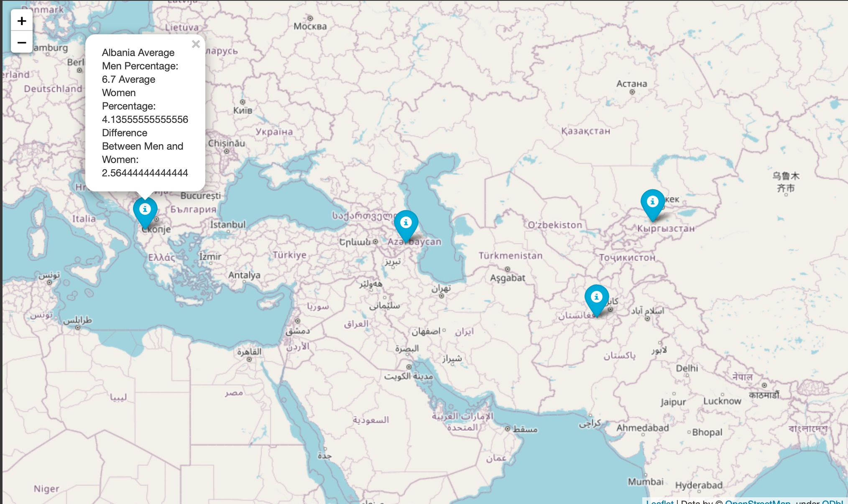Select the Kyrgyzstan marker pin
Screen dimensions: 848x504
[652, 203]
